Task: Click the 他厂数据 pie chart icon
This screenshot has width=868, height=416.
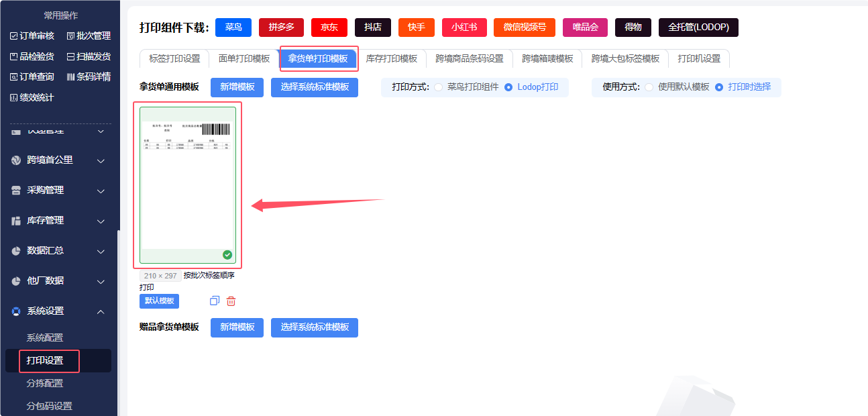Action: tap(16, 281)
